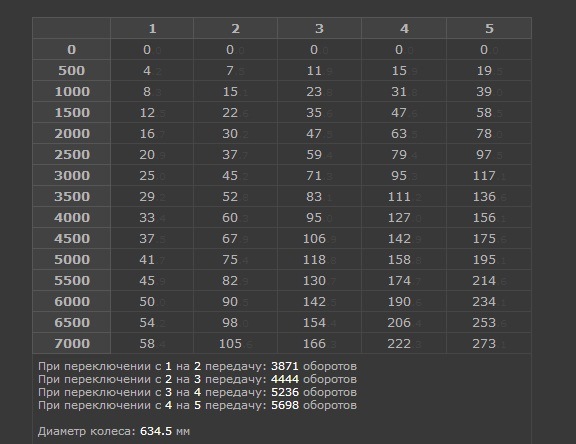Select the 5500 RPM row header
Viewport: 576px width, 444px height.
point(72,281)
